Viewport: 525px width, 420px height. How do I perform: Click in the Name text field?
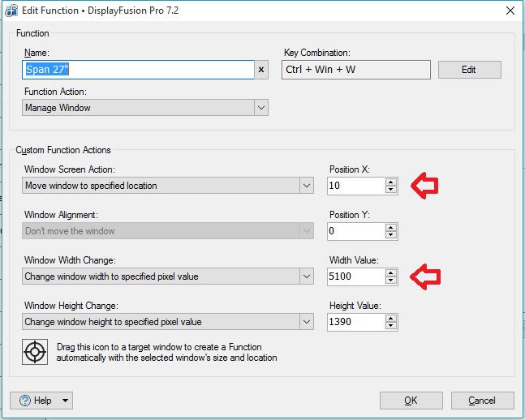point(138,70)
